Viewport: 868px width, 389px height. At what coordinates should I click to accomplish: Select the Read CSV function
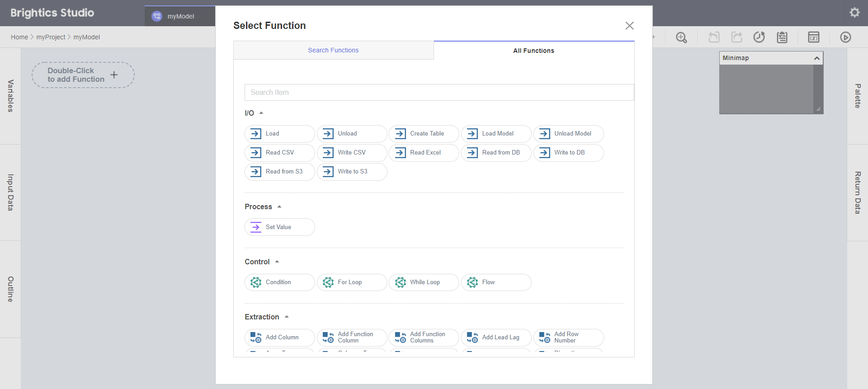[279, 153]
